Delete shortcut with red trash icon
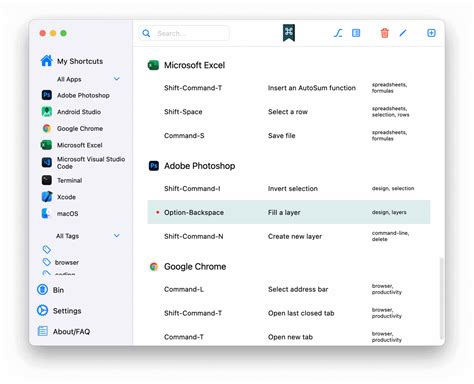474x384 pixels. tap(385, 33)
